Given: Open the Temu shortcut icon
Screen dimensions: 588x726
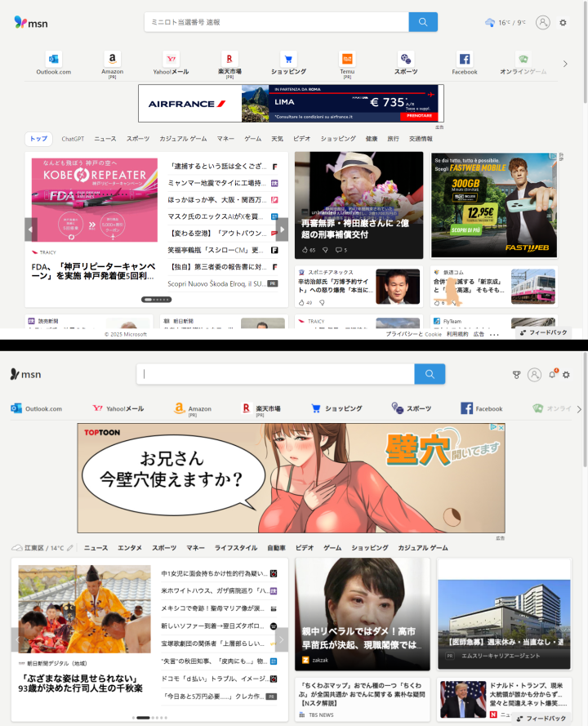Looking at the screenshot, I should [347, 60].
